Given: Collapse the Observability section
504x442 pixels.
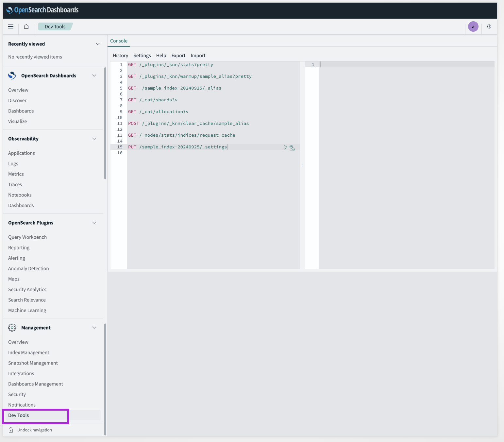Looking at the screenshot, I should [94, 139].
